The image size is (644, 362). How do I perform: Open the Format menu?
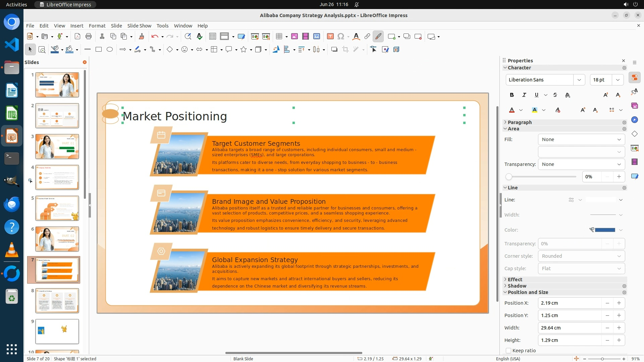(97, 26)
